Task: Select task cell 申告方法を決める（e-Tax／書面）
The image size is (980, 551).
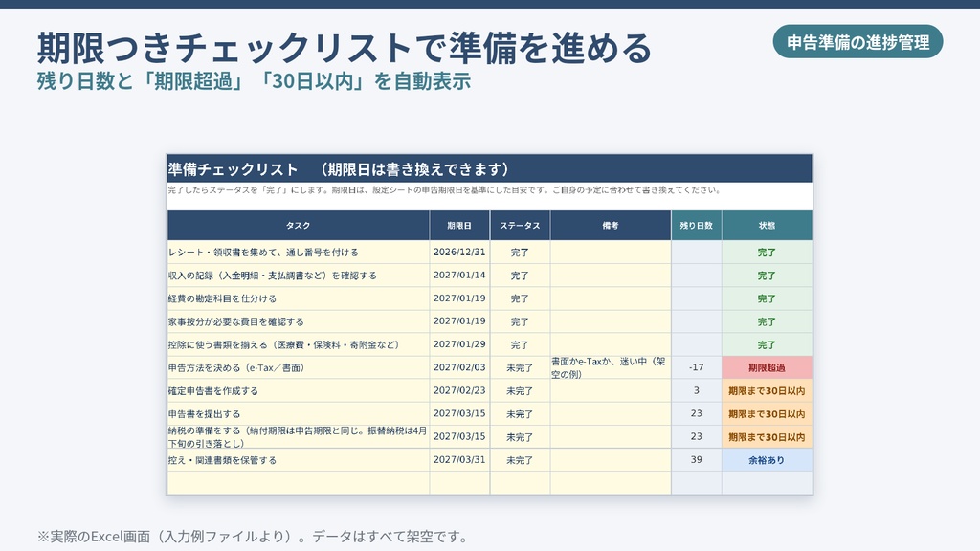Action: tap(299, 368)
